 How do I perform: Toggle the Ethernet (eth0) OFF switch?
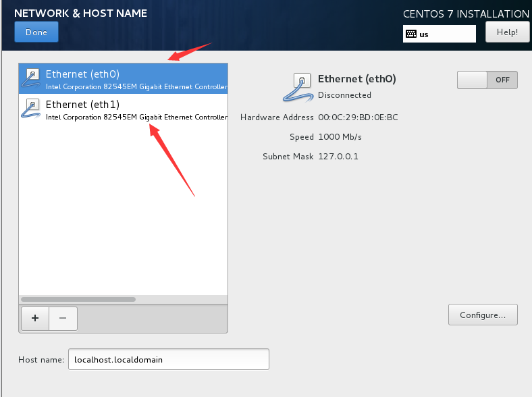click(487, 80)
